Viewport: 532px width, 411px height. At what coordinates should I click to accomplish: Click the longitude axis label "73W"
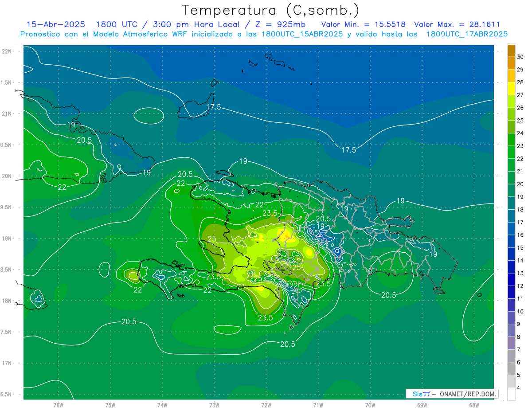(x=214, y=405)
